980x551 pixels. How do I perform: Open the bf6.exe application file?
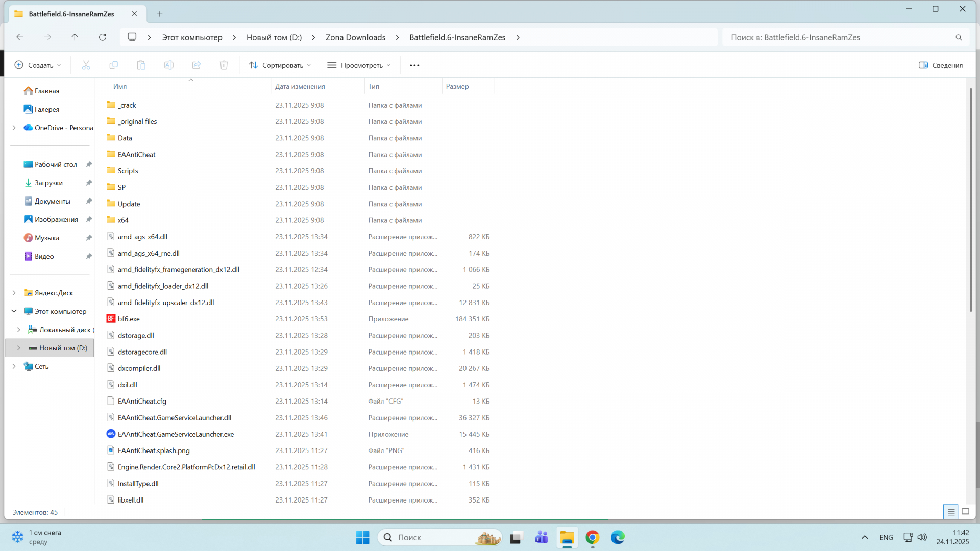(x=129, y=319)
